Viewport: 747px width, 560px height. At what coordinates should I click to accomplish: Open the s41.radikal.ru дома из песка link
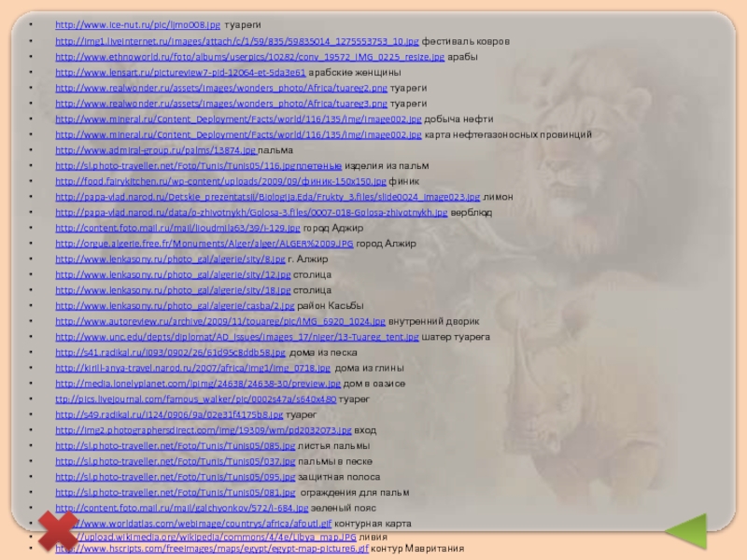point(170,353)
